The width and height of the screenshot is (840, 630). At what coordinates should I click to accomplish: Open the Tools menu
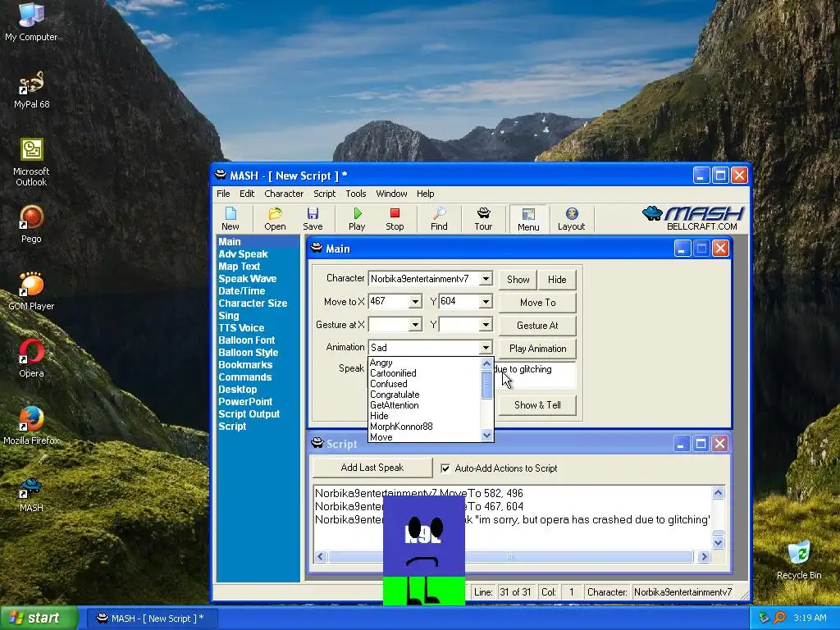tap(356, 194)
